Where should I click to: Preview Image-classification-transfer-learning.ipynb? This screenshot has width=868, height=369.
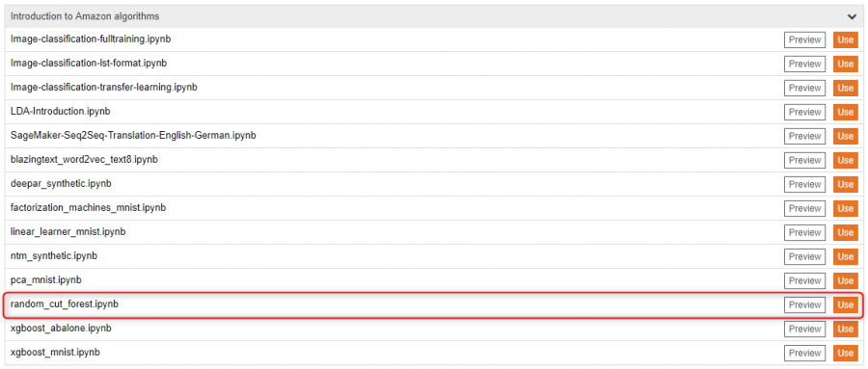tap(805, 88)
